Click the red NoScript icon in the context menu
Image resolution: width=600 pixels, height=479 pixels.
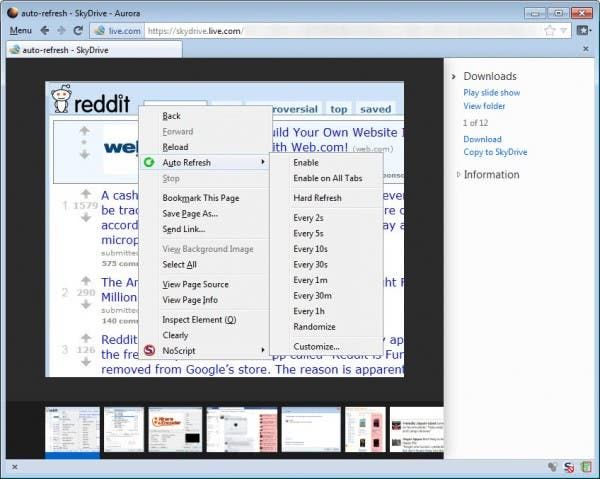pyautogui.click(x=149, y=350)
